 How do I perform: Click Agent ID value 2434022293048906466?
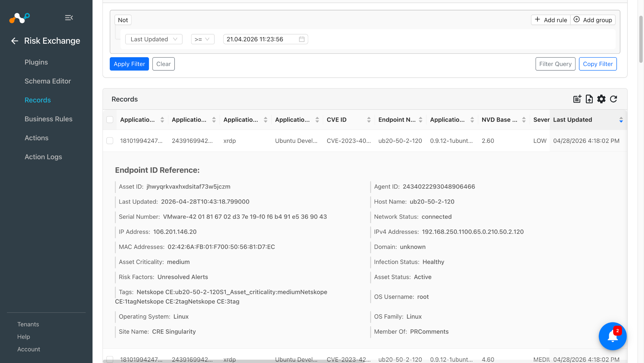pos(439,187)
